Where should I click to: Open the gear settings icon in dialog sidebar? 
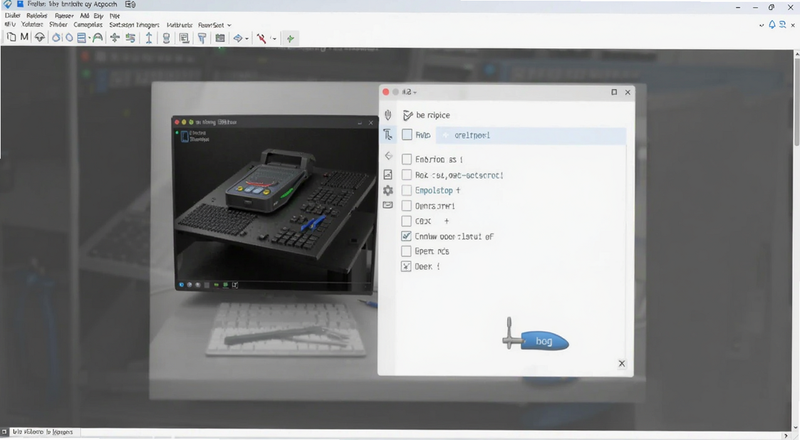[388, 190]
